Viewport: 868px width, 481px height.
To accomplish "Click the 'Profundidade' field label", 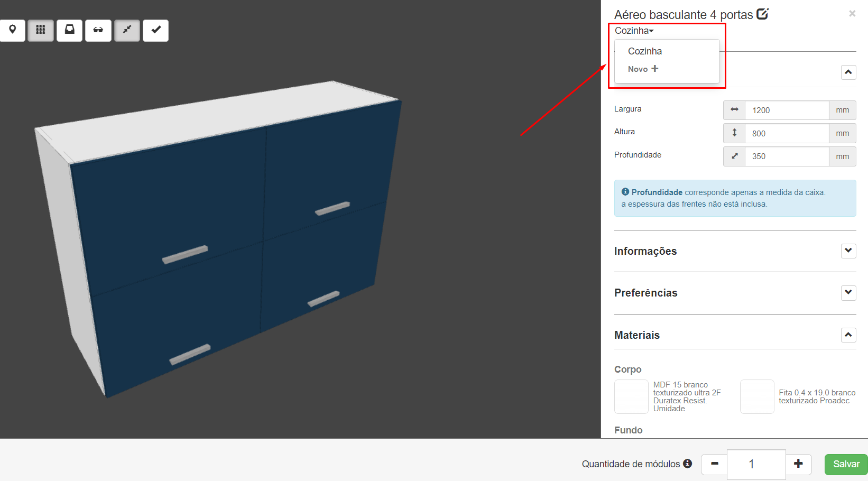I will point(638,155).
